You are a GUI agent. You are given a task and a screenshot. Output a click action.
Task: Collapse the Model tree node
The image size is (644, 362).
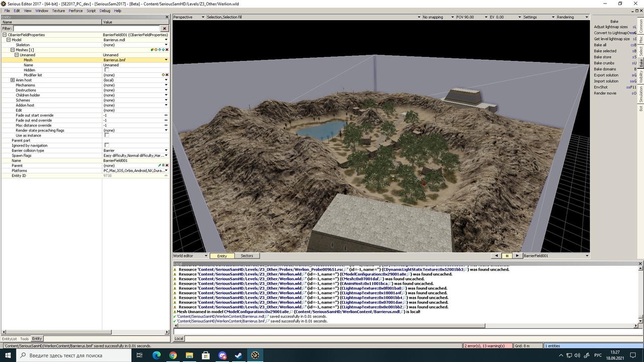(x=9, y=40)
